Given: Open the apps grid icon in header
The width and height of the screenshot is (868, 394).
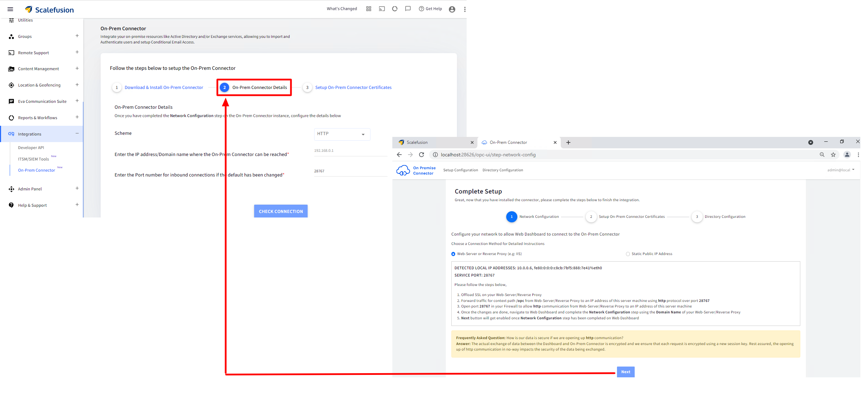Looking at the screenshot, I should (x=369, y=9).
